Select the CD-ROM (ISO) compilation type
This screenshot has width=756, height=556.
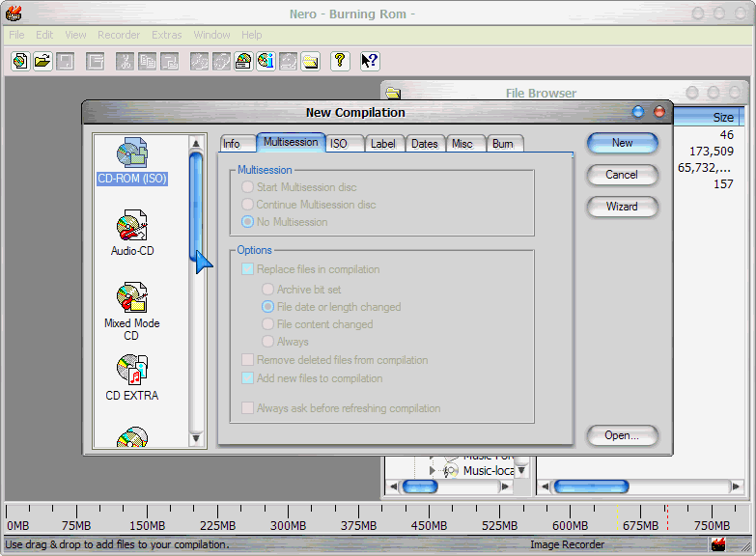coord(132,161)
